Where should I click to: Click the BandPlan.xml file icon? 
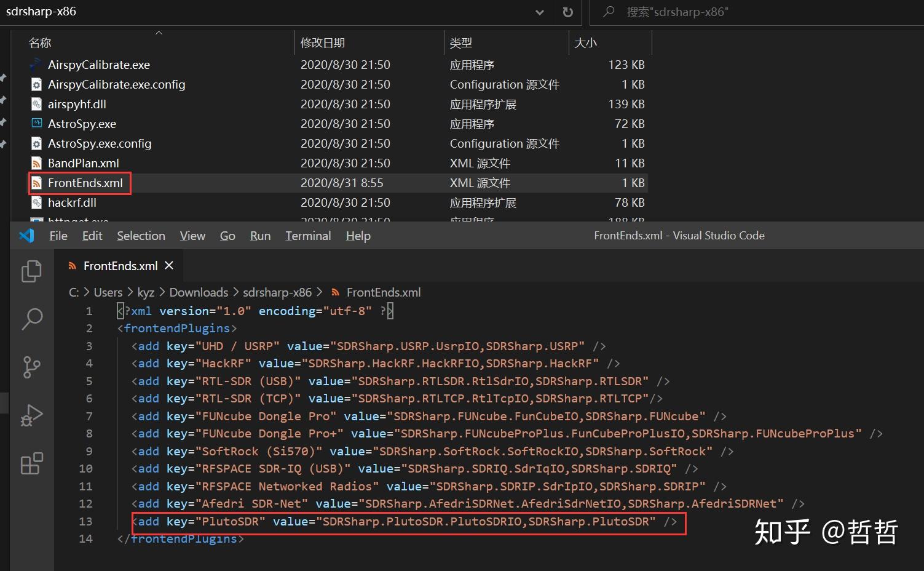pos(36,163)
